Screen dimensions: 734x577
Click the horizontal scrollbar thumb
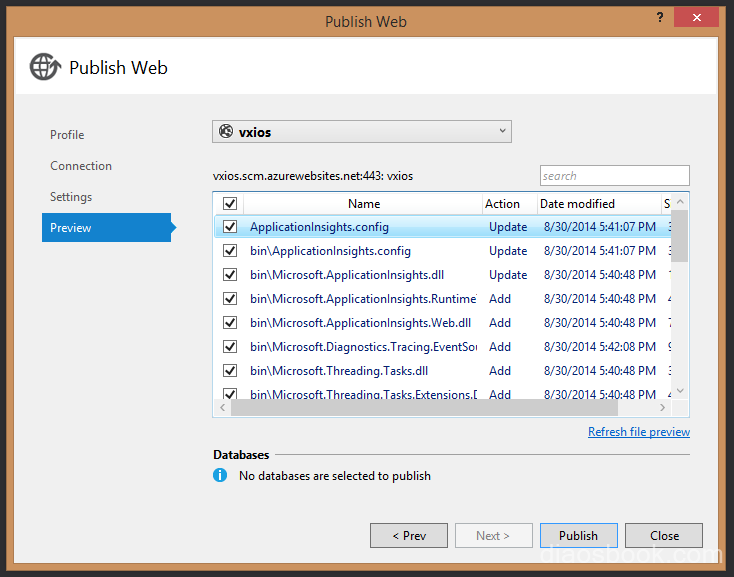[424, 408]
